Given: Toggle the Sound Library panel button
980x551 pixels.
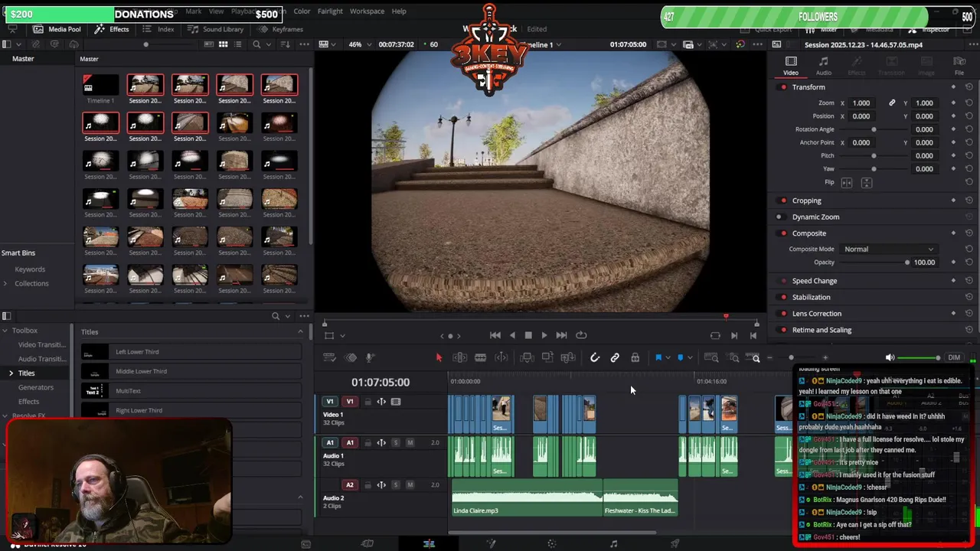Looking at the screenshot, I should [x=216, y=29].
